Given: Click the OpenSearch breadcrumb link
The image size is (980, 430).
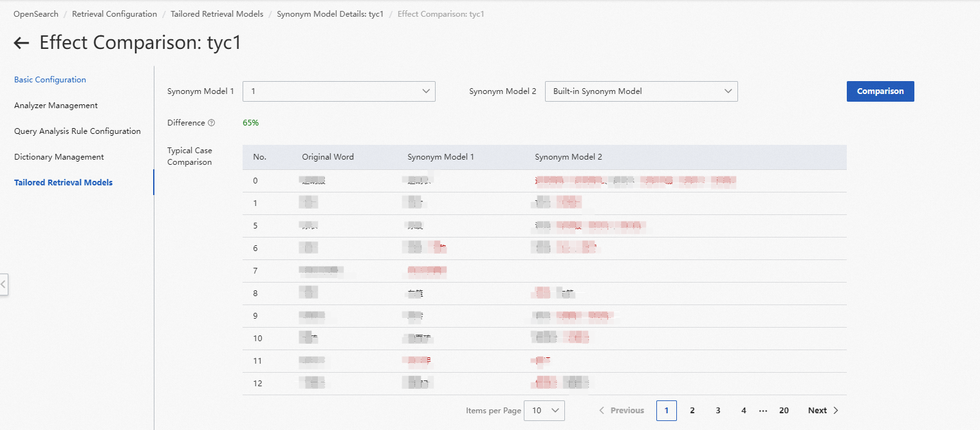Looking at the screenshot, I should pyautogui.click(x=36, y=14).
